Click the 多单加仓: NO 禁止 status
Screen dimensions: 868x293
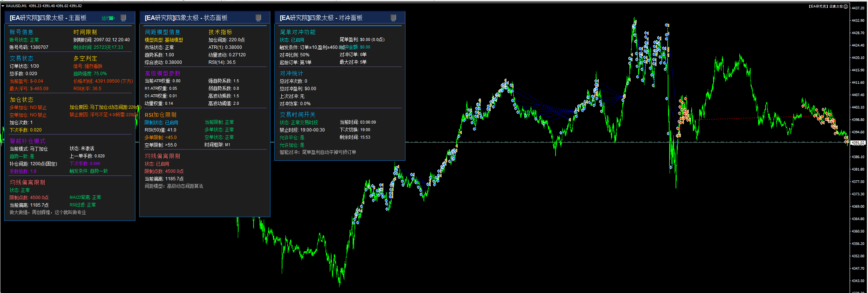28,107
